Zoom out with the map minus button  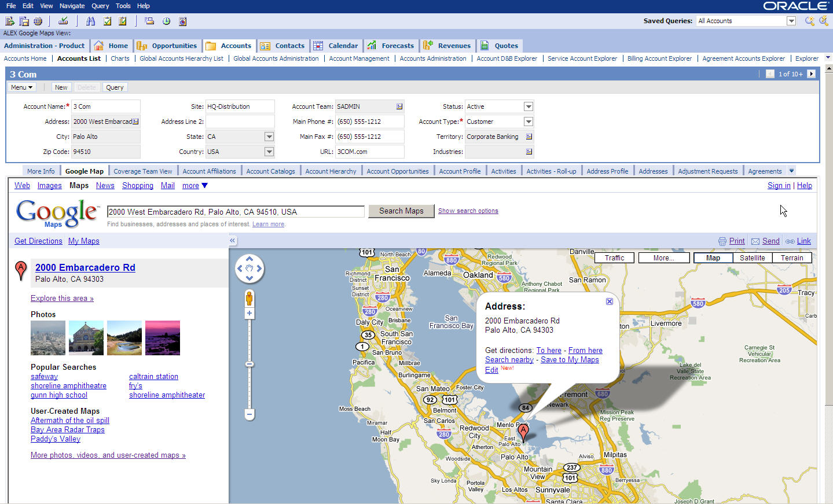(x=249, y=414)
